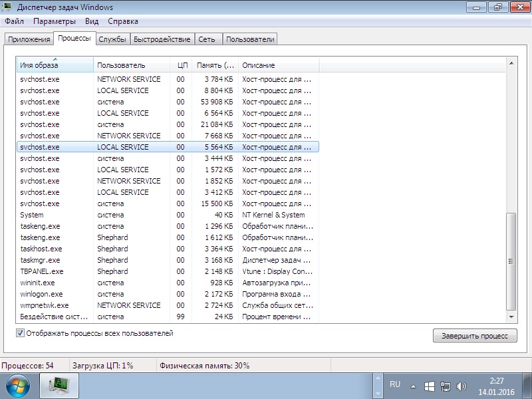Select taskhost.exe process

coord(168,249)
